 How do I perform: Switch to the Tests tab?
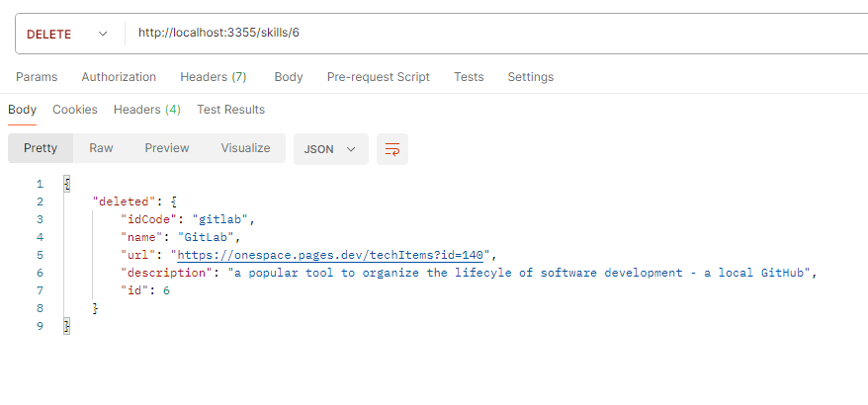469,77
